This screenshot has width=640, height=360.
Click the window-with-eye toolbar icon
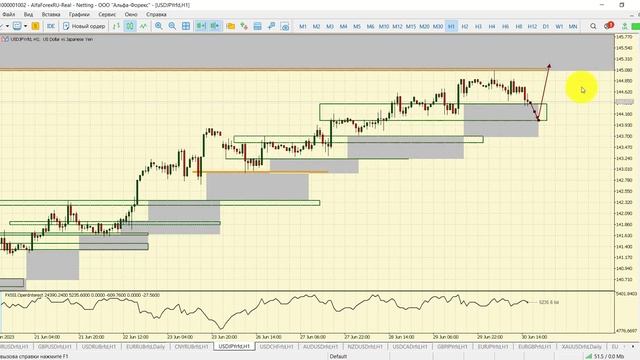[x=285, y=26]
